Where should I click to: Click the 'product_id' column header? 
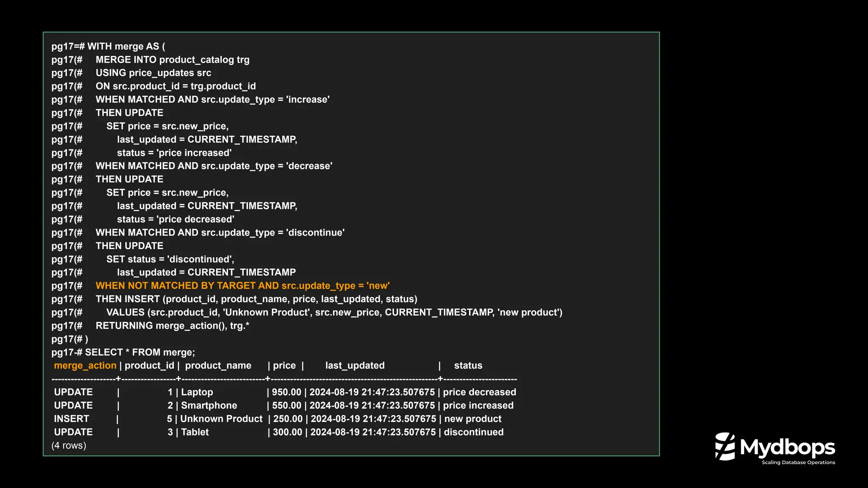pyautogui.click(x=149, y=366)
